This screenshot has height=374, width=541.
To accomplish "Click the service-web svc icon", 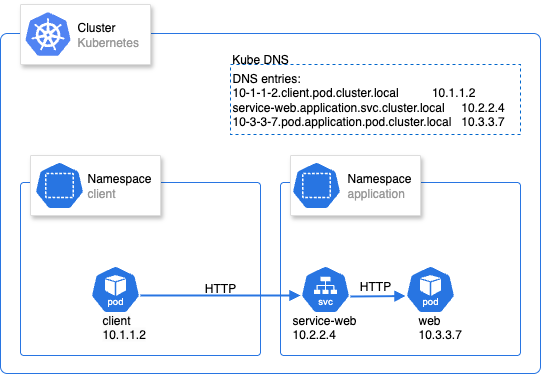I will tap(325, 289).
